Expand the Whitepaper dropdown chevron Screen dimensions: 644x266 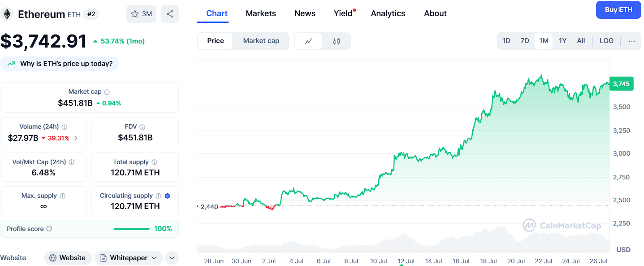click(154, 258)
